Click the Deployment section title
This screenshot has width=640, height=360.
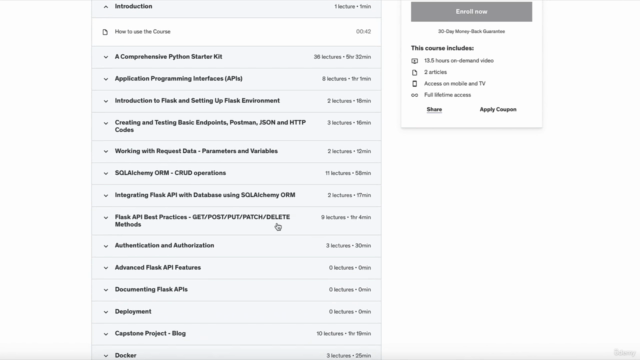[133, 311]
